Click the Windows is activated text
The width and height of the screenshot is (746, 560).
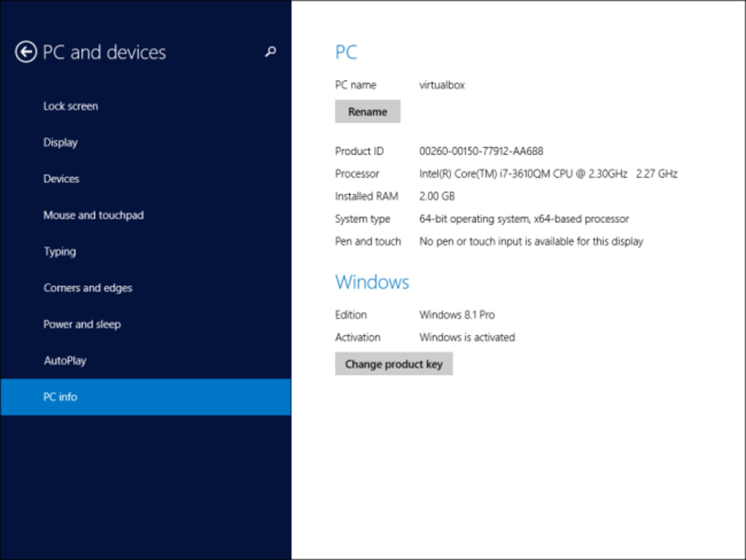(x=467, y=337)
